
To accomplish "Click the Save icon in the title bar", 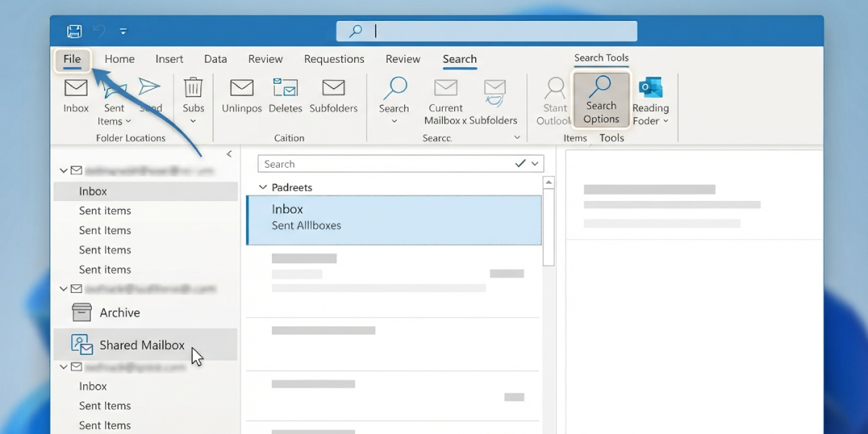I will [x=74, y=31].
